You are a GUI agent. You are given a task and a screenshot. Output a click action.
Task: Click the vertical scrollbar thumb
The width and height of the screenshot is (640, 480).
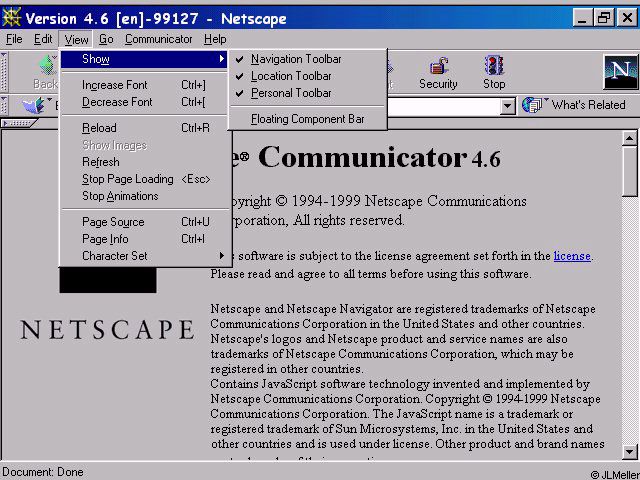click(629, 171)
